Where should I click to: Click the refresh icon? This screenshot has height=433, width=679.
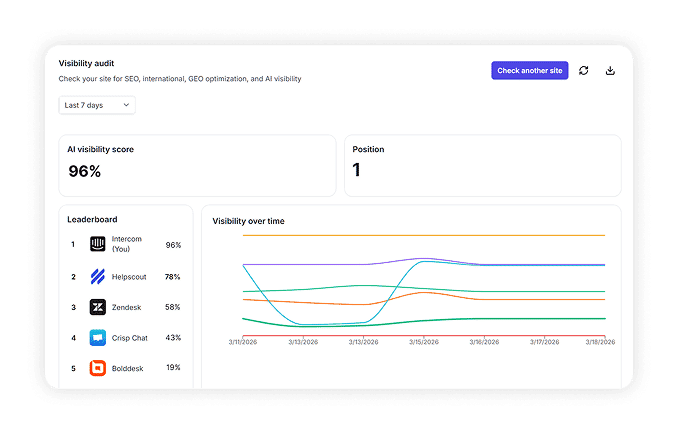coord(583,71)
